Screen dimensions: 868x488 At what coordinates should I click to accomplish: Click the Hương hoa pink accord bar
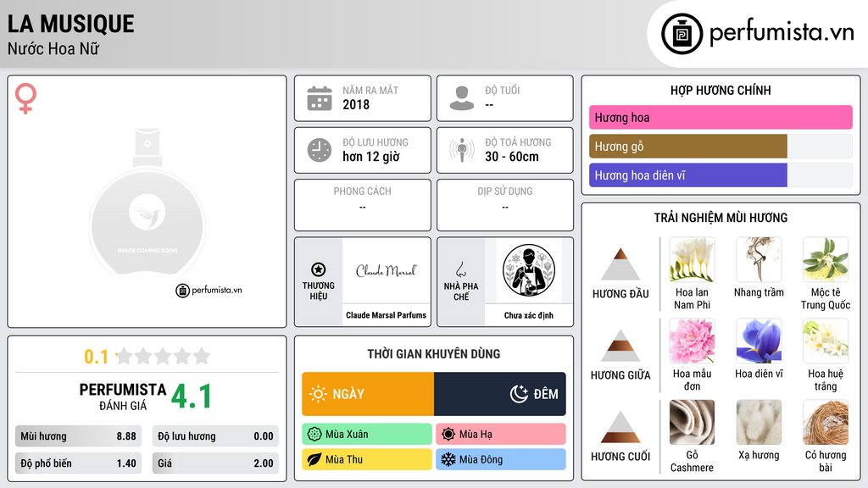[x=721, y=117]
